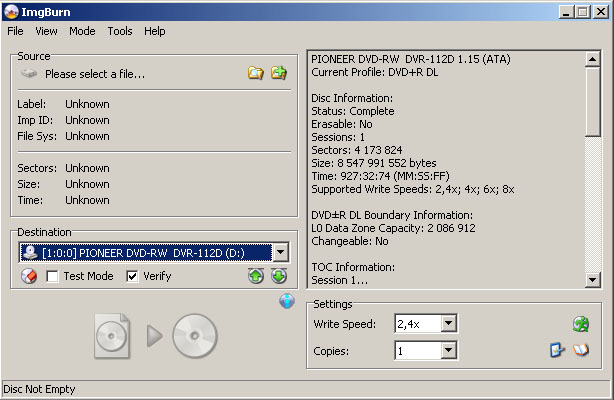
Task: Load the drive tray with green up arrow
Action: click(256, 276)
